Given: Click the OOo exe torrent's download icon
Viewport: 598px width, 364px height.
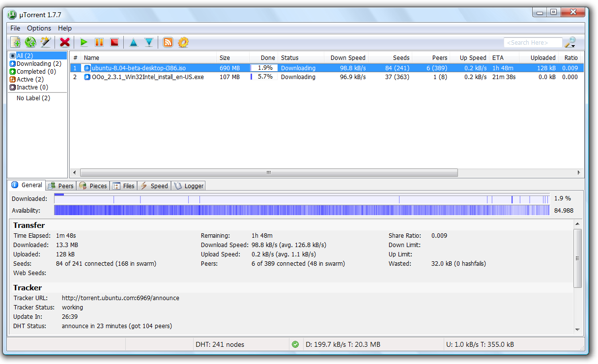Looking at the screenshot, I should pos(87,77).
